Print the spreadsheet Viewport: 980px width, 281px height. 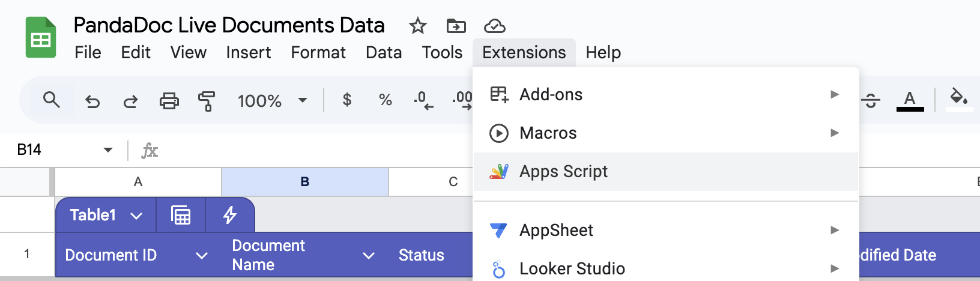[169, 100]
